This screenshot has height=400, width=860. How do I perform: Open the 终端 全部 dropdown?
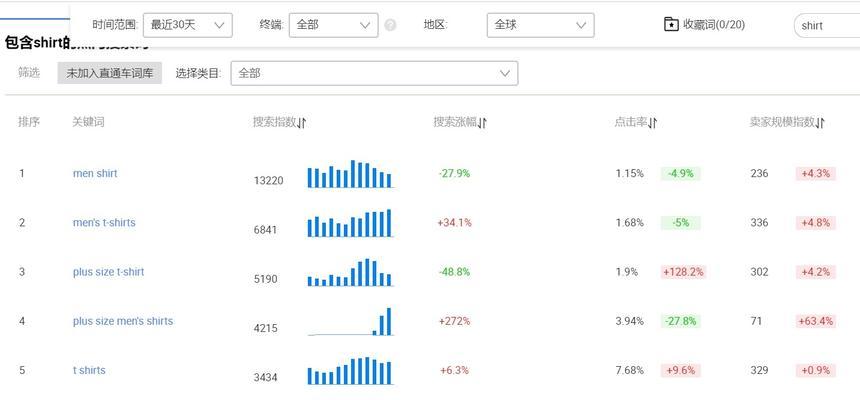pyautogui.click(x=333, y=25)
